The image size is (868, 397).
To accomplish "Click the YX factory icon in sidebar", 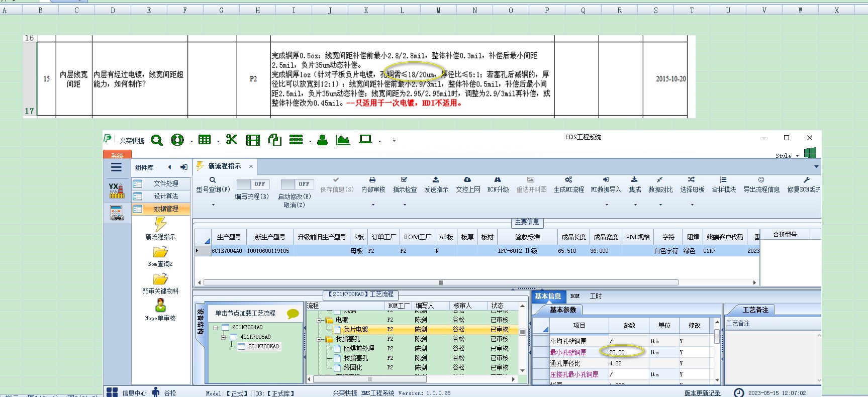I will 117,190.
